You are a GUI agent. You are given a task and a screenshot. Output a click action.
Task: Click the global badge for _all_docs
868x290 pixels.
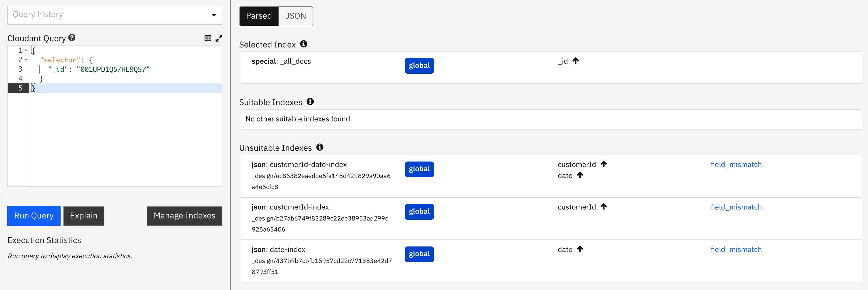419,66
